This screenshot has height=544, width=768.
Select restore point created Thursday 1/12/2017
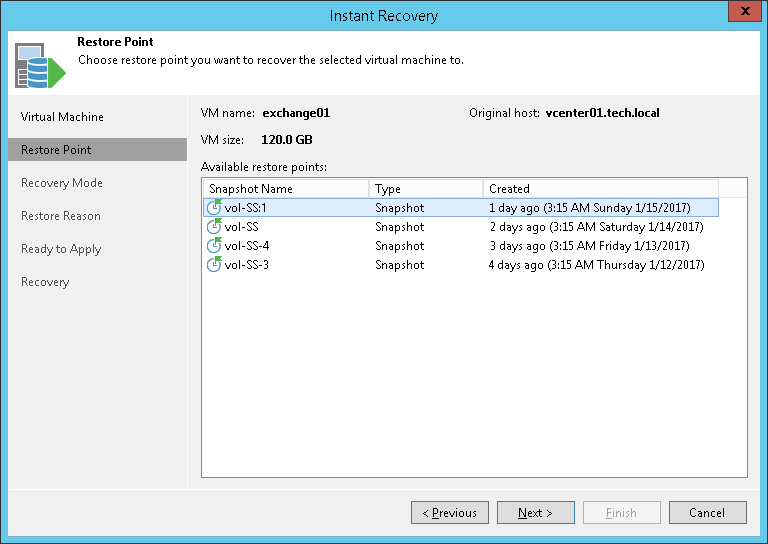[596, 265]
